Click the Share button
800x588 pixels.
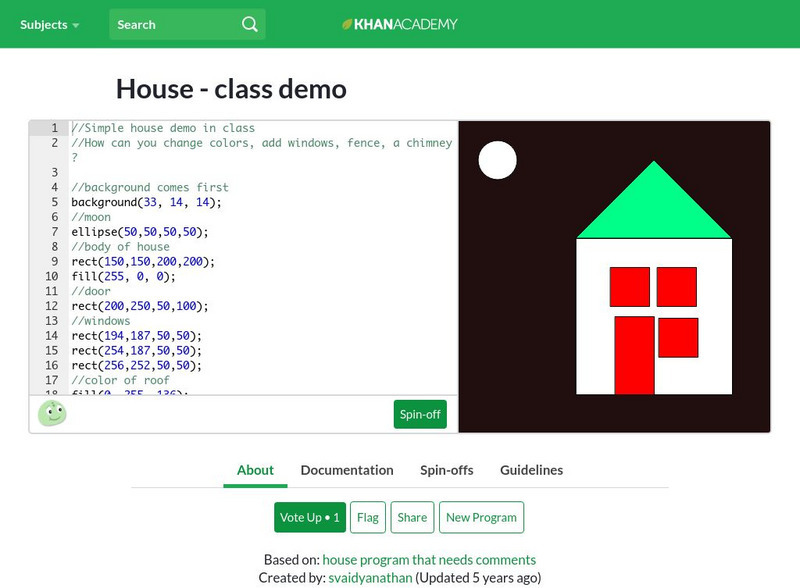click(x=412, y=518)
